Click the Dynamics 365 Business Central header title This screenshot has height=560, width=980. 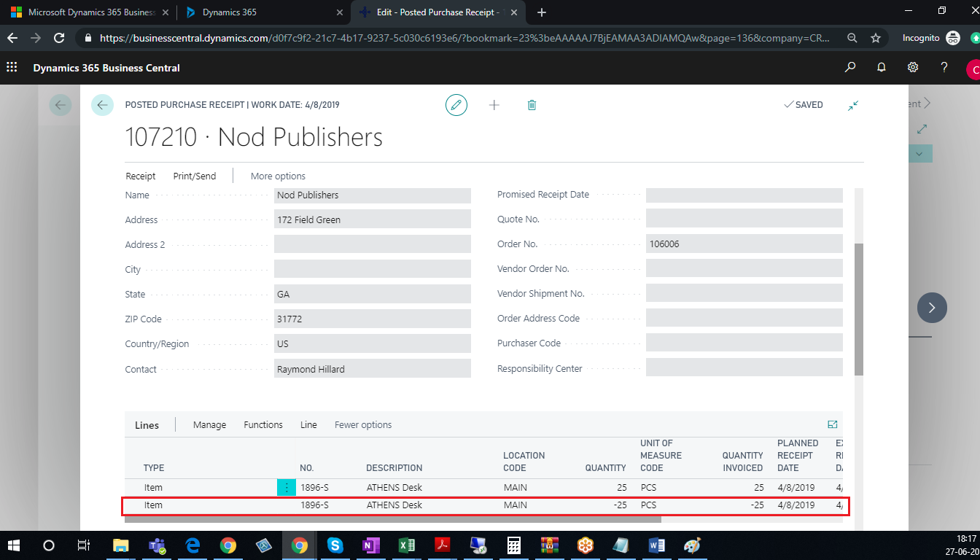click(106, 68)
